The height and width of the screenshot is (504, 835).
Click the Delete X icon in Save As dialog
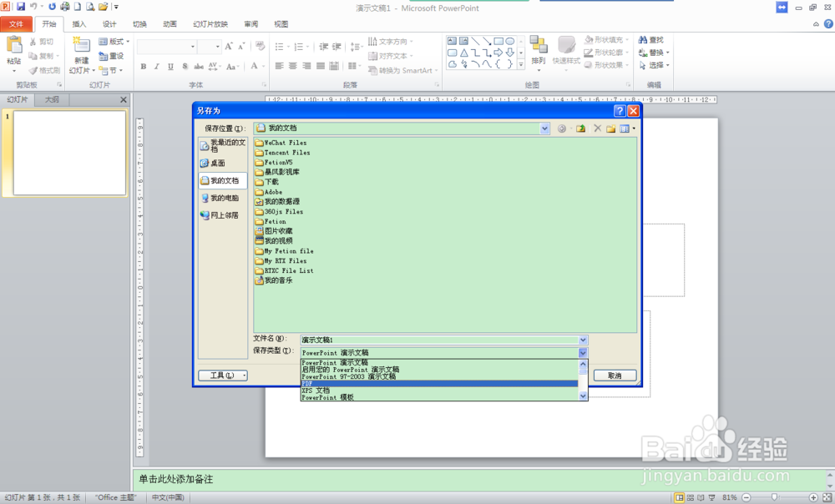pos(598,129)
